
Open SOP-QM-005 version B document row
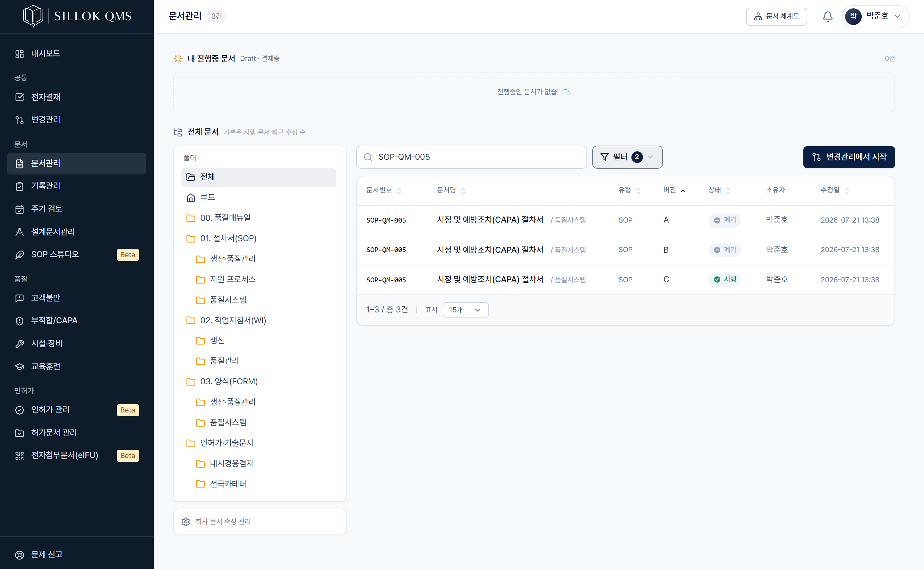click(x=625, y=250)
